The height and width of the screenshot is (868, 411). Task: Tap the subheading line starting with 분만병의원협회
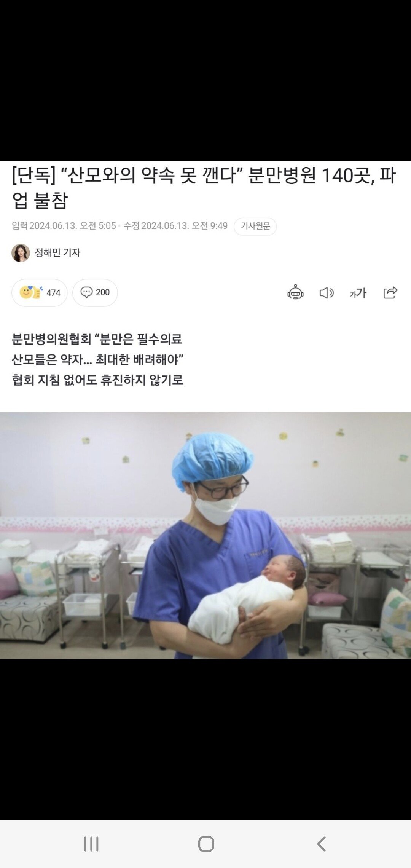(97, 339)
